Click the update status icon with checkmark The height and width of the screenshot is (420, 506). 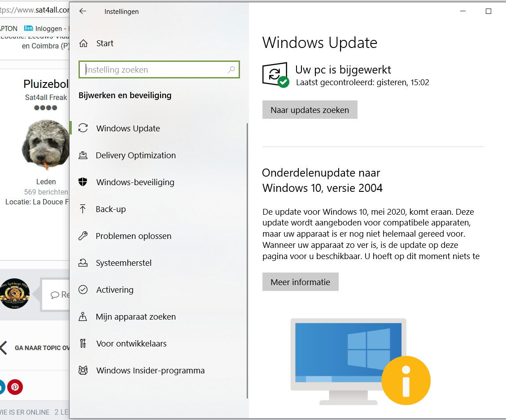[275, 75]
